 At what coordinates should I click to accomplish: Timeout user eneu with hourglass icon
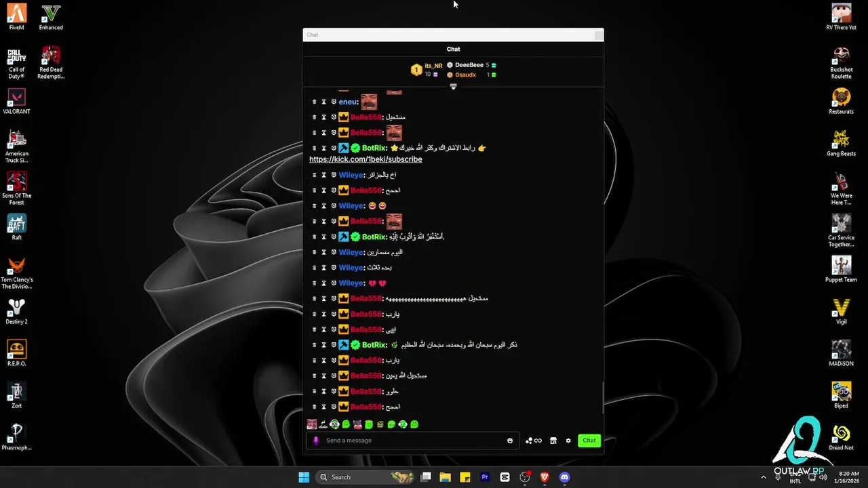(x=323, y=102)
